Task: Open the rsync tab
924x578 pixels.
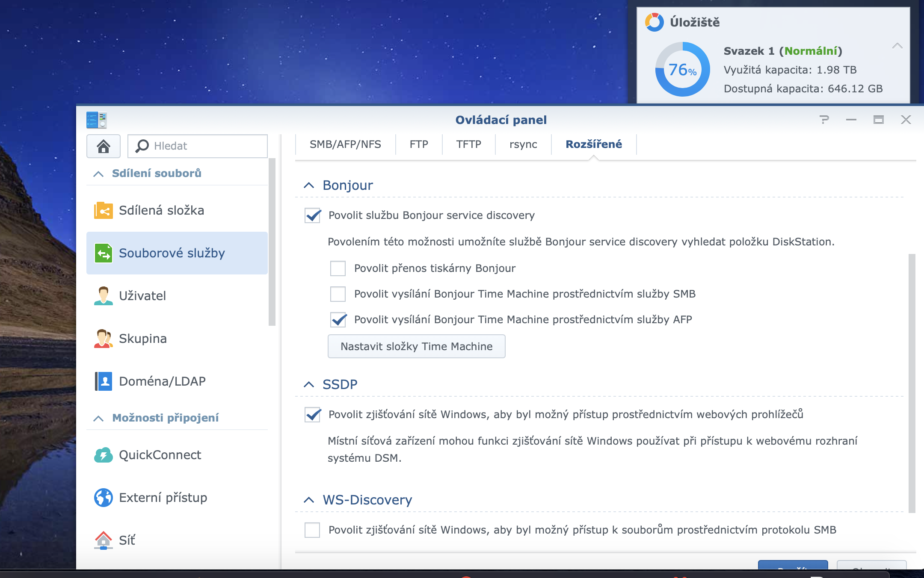Action: pos(523,144)
